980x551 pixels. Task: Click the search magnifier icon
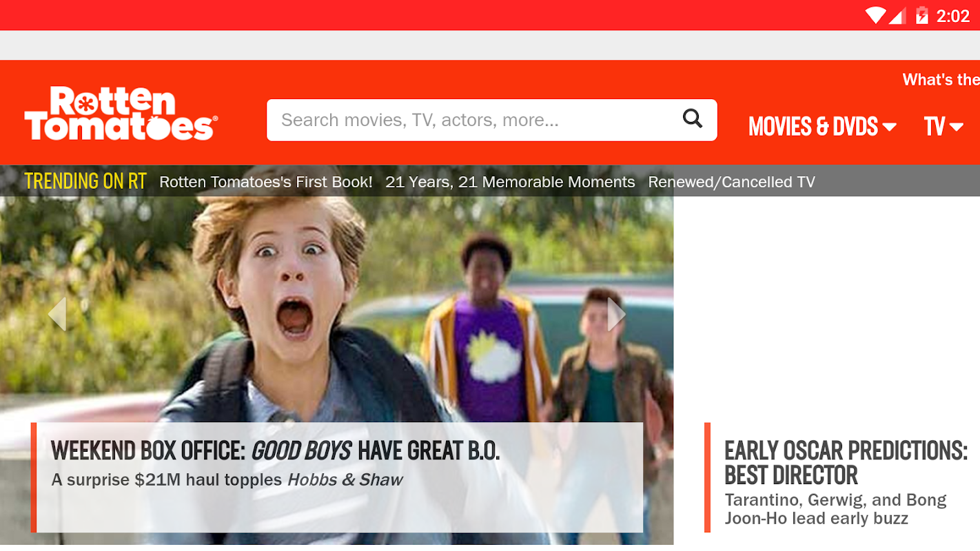[x=692, y=119]
